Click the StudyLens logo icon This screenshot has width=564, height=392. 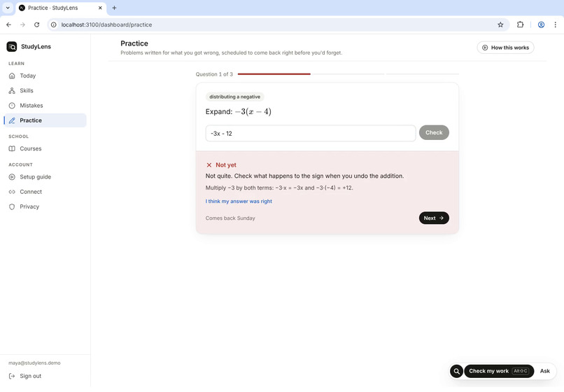12,46
